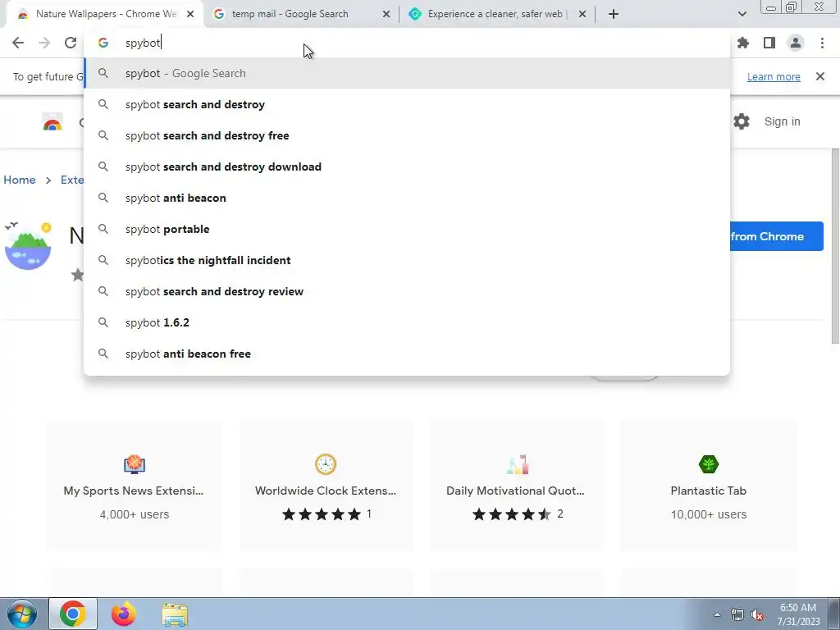
Task: Open the Worldwide Clock Extension card
Action: (x=326, y=486)
